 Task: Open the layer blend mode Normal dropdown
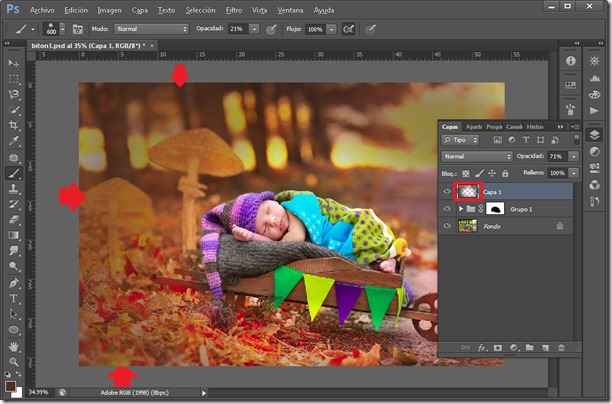pos(477,157)
